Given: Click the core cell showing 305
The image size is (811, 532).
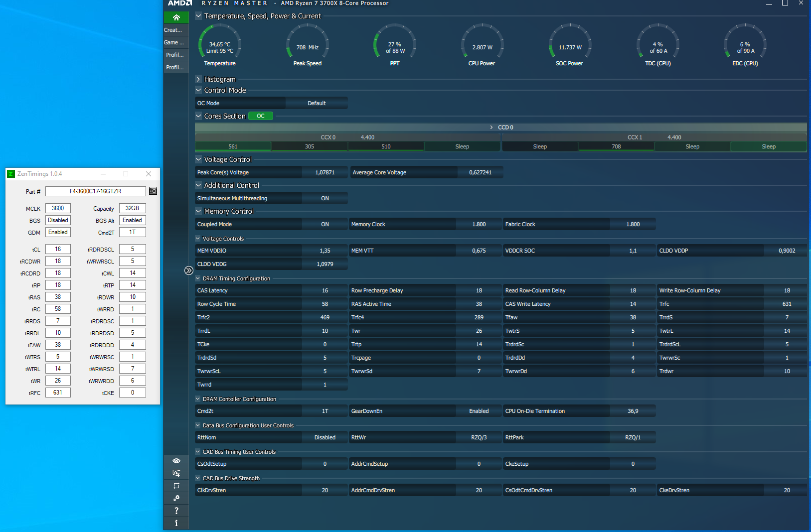Looking at the screenshot, I should click(x=310, y=146).
